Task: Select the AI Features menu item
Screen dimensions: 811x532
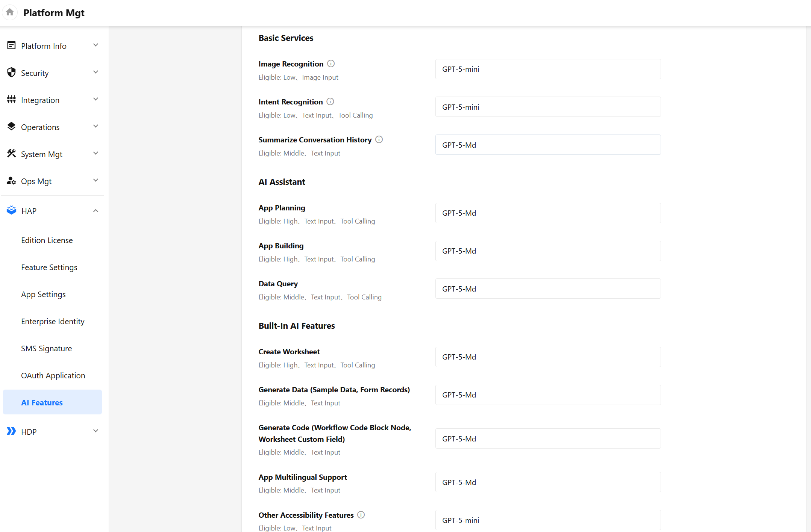Action: click(x=52, y=402)
